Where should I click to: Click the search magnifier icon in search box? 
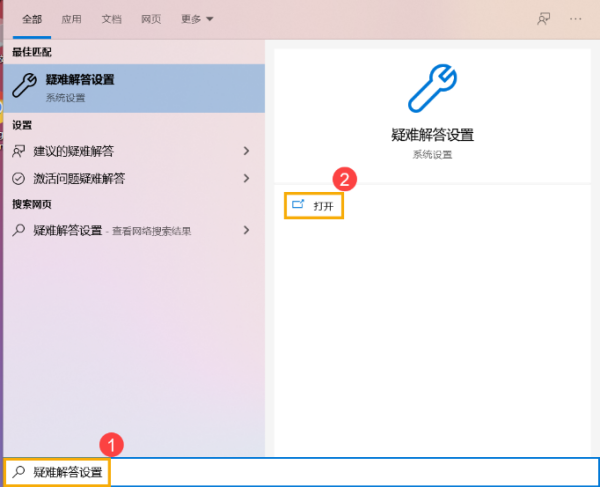(18, 472)
